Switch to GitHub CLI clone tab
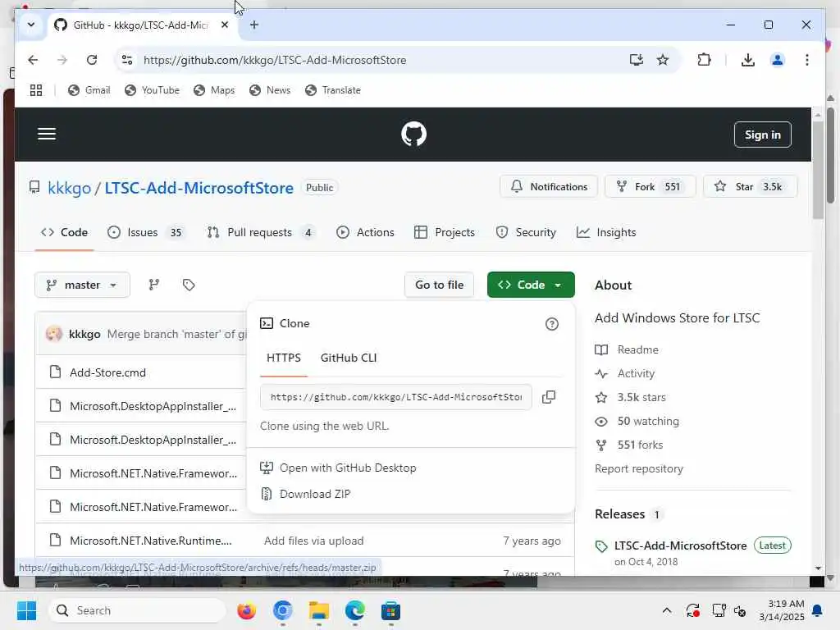 pos(348,358)
